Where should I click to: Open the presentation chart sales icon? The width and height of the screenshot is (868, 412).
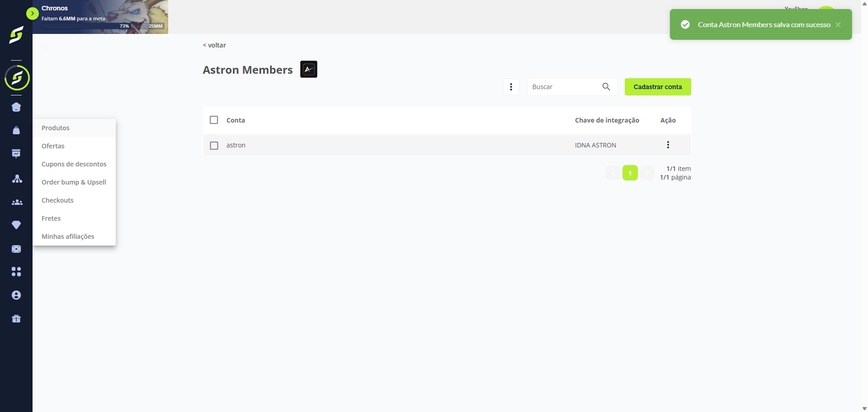(16, 154)
